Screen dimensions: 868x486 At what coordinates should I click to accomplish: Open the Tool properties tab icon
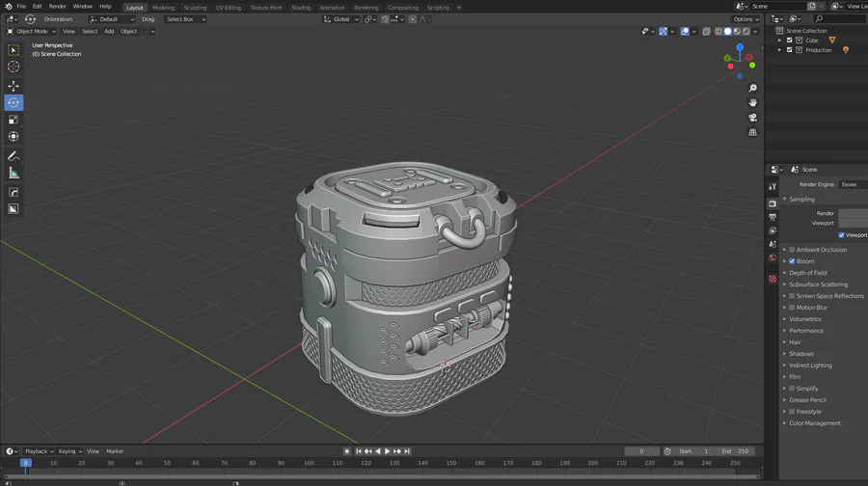click(x=773, y=186)
